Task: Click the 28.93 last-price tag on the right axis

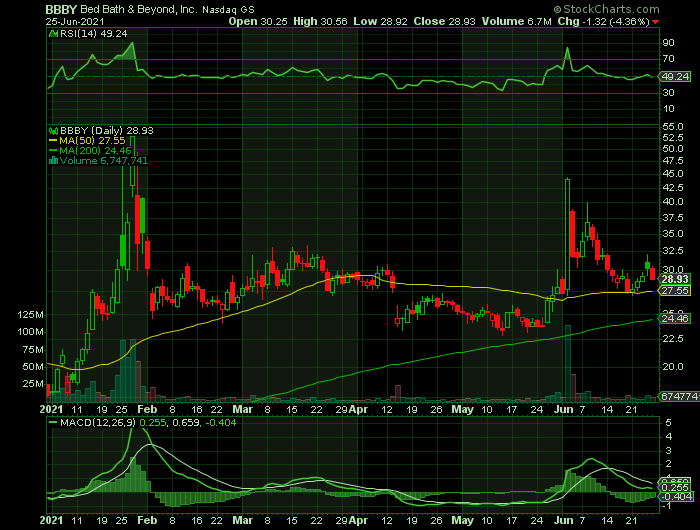Action: [675, 280]
